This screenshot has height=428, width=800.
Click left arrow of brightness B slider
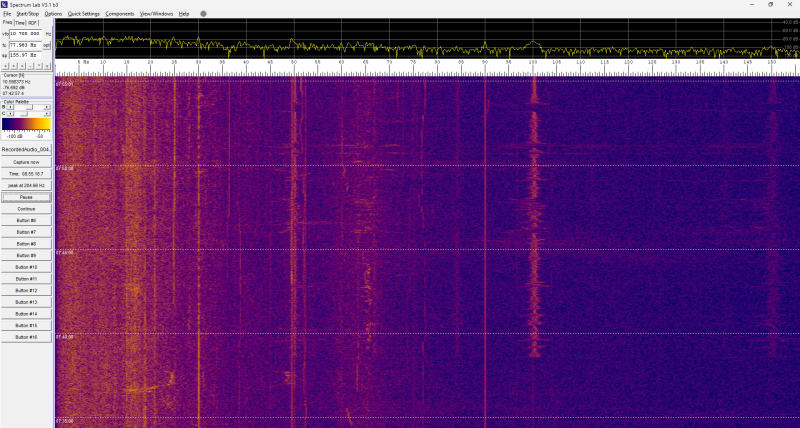coord(10,107)
